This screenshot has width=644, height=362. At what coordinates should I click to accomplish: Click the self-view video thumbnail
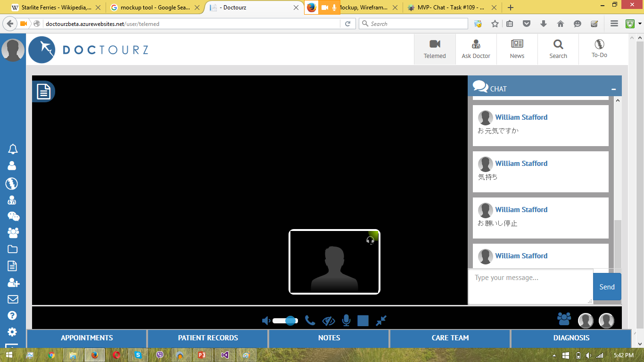[334, 262]
